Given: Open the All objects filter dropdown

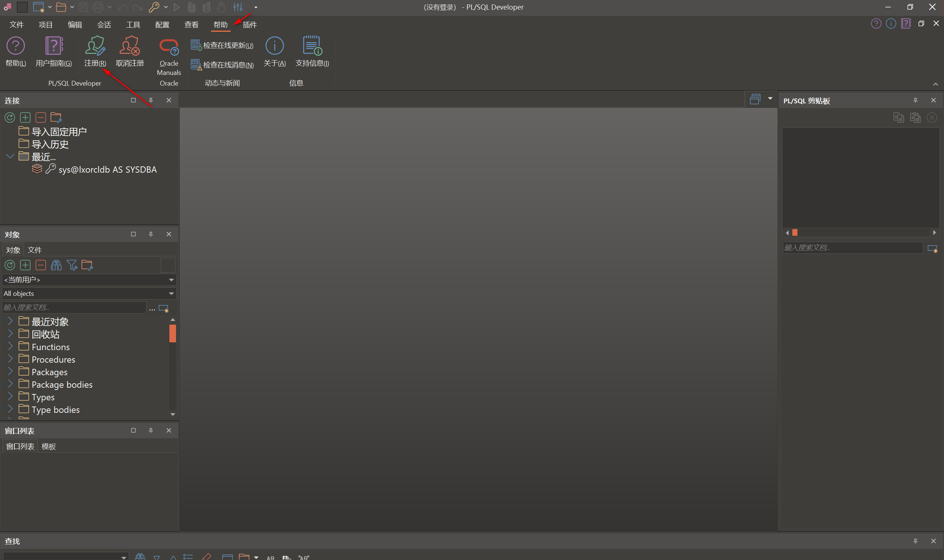Looking at the screenshot, I should (x=171, y=294).
